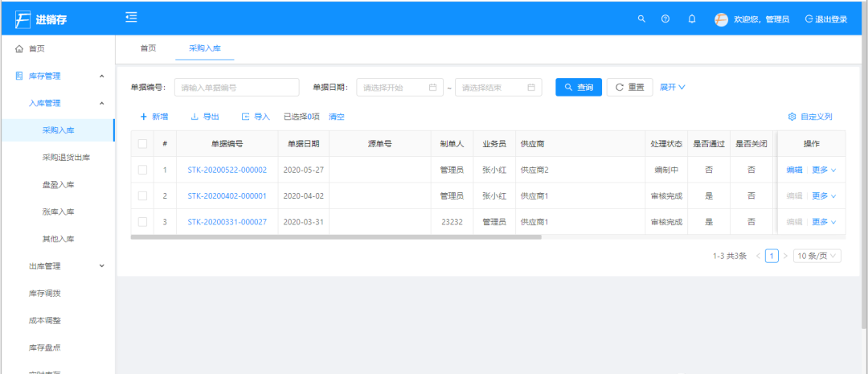Image resolution: width=868 pixels, height=374 pixels.
Task: Click the date cell 2020-04-02
Action: pyautogui.click(x=303, y=196)
